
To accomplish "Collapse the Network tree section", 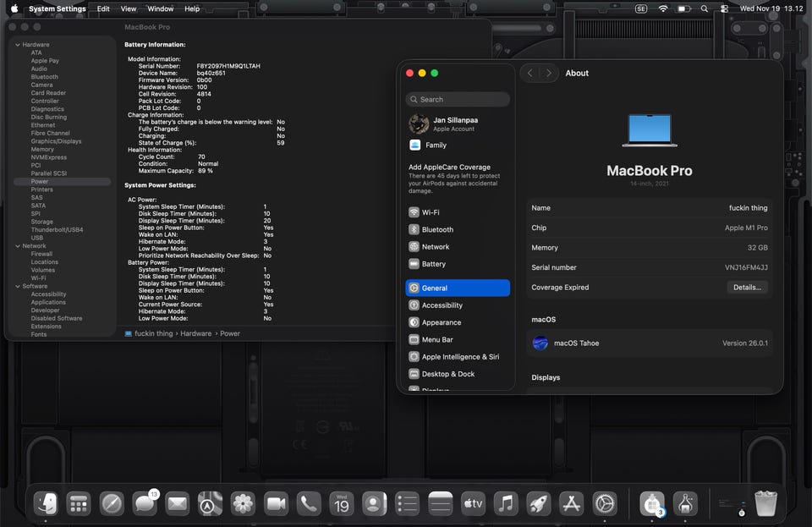I will coord(17,246).
